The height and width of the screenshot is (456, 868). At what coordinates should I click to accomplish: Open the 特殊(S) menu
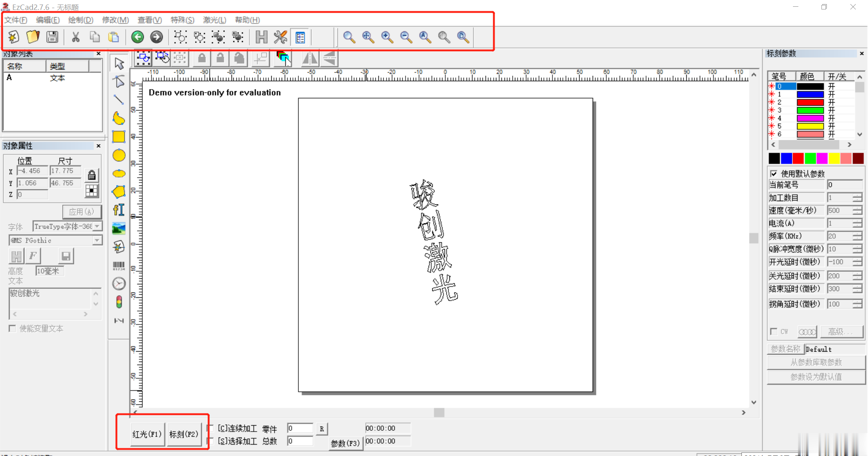pos(182,20)
